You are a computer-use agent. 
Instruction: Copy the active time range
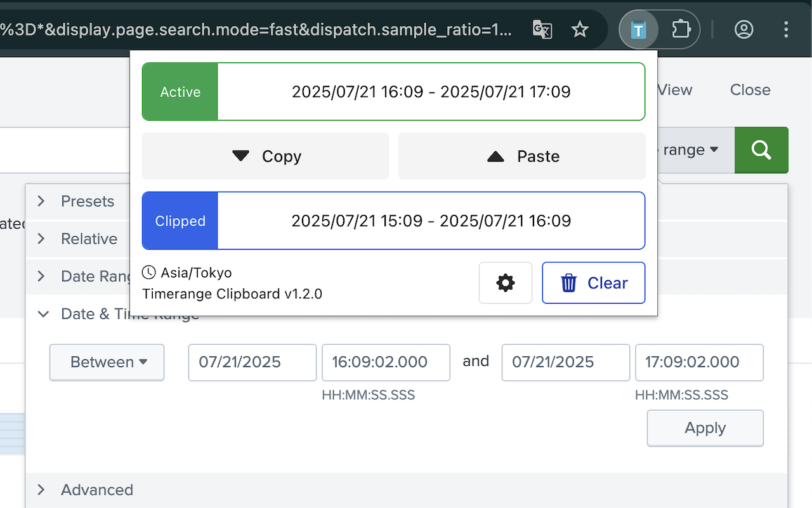click(265, 156)
